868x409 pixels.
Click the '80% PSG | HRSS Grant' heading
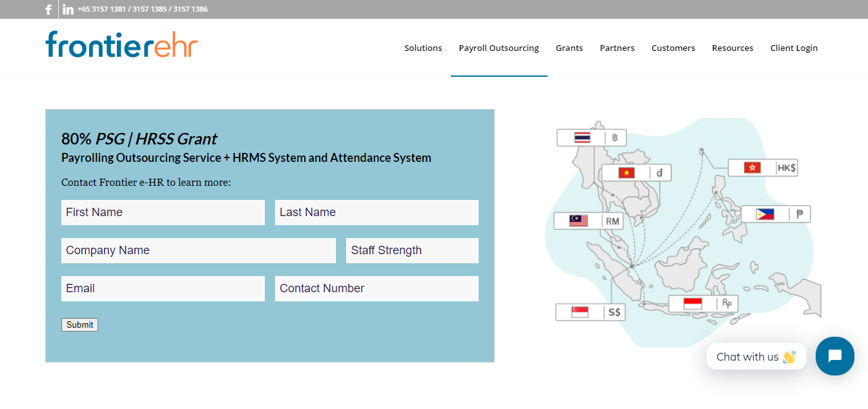139,139
